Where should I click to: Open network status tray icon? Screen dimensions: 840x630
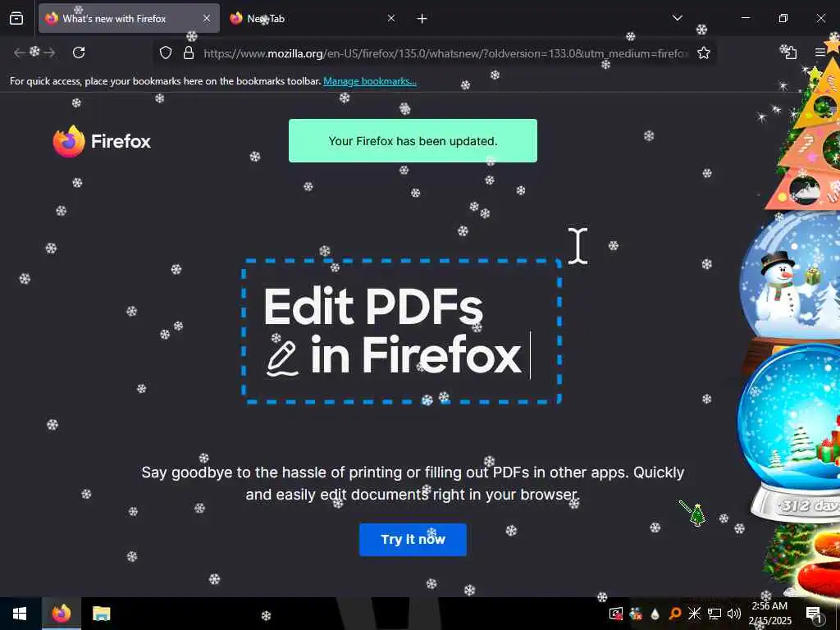coord(714,614)
